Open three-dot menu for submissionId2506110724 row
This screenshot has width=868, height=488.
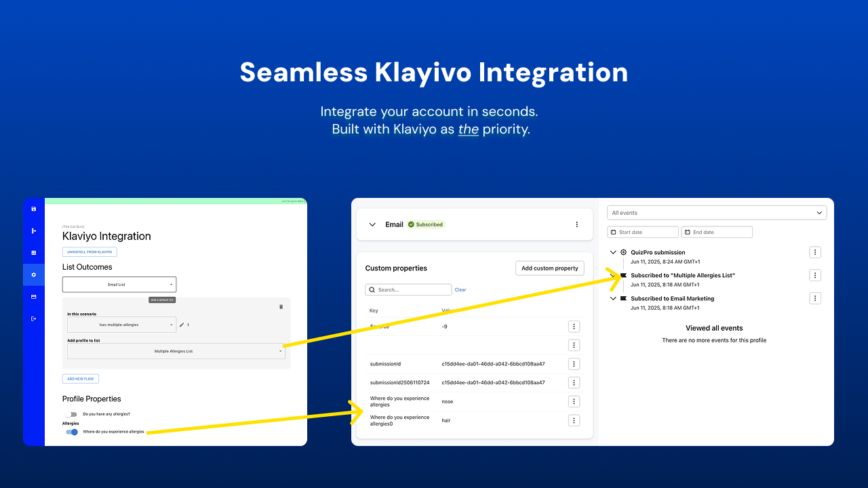(574, 382)
